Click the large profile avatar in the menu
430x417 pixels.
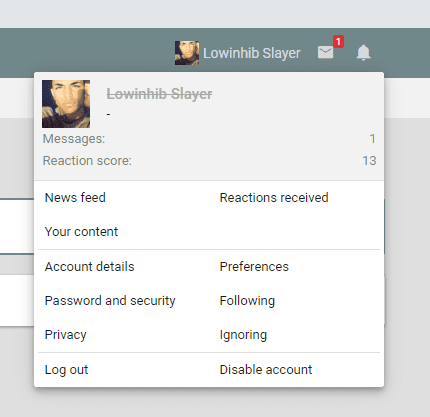click(66, 104)
